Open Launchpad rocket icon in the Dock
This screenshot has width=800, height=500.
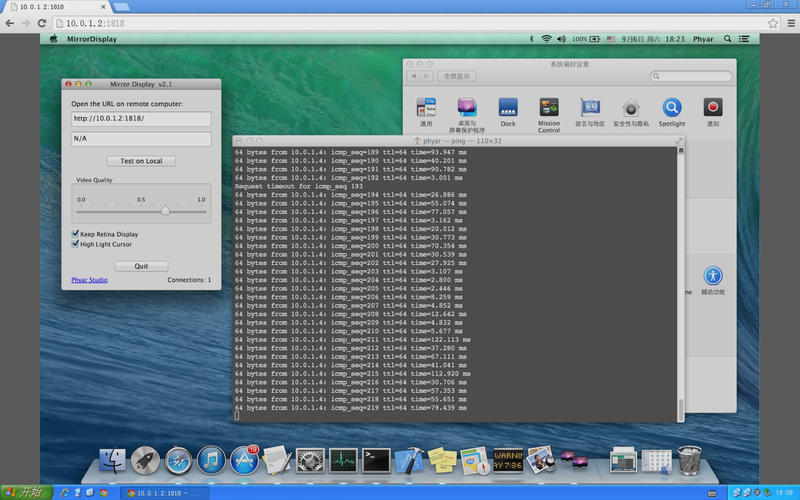145,461
